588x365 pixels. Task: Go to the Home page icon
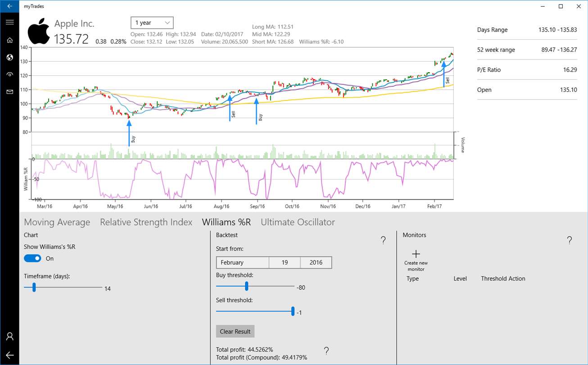pyautogui.click(x=9, y=40)
